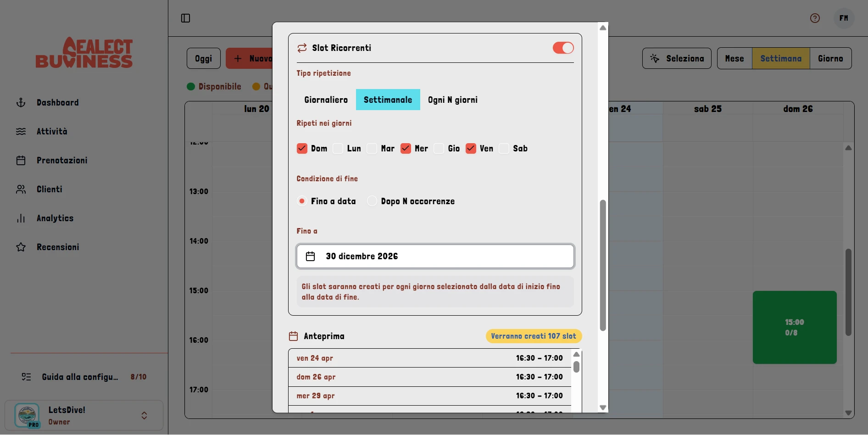Screen dimensions: 868x435
Task: Click the Seleziona cursor sparkle icon
Action: click(x=655, y=58)
